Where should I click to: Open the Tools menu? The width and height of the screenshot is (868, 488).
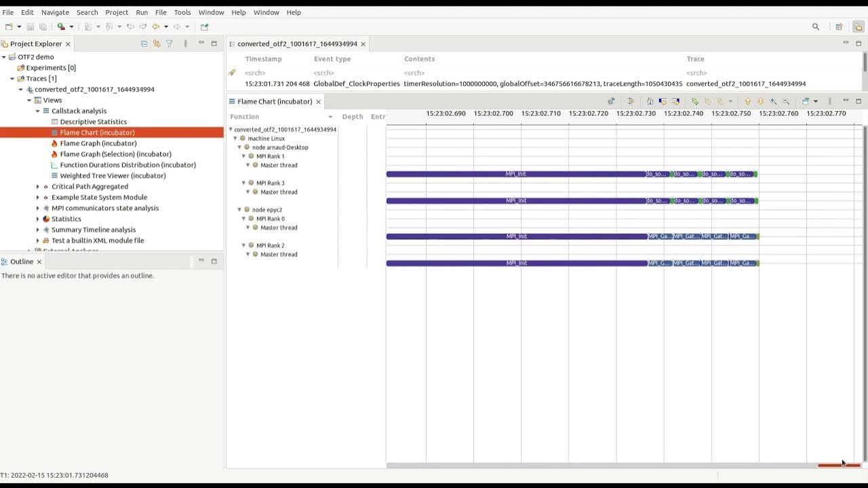(x=182, y=12)
